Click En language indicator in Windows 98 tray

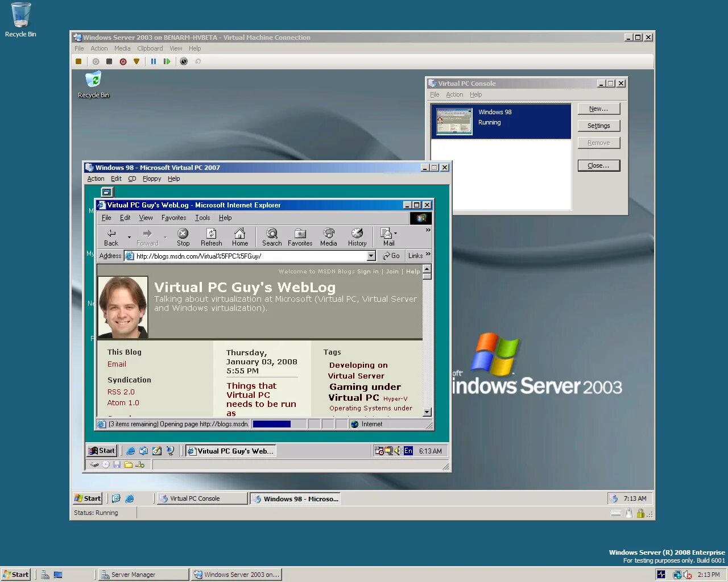408,451
